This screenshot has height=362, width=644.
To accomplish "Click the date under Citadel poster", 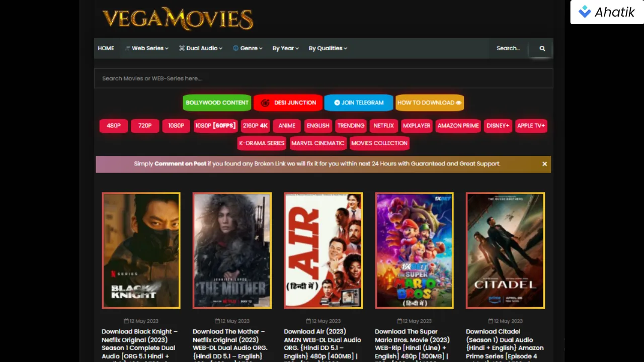I will pyautogui.click(x=505, y=321).
